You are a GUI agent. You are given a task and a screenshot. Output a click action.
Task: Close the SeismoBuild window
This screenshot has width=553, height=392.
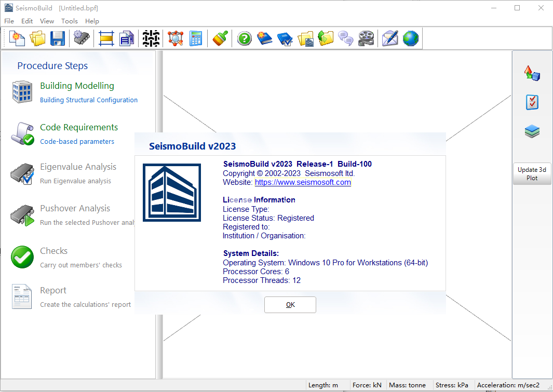pyautogui.click(x=541, y=8)
